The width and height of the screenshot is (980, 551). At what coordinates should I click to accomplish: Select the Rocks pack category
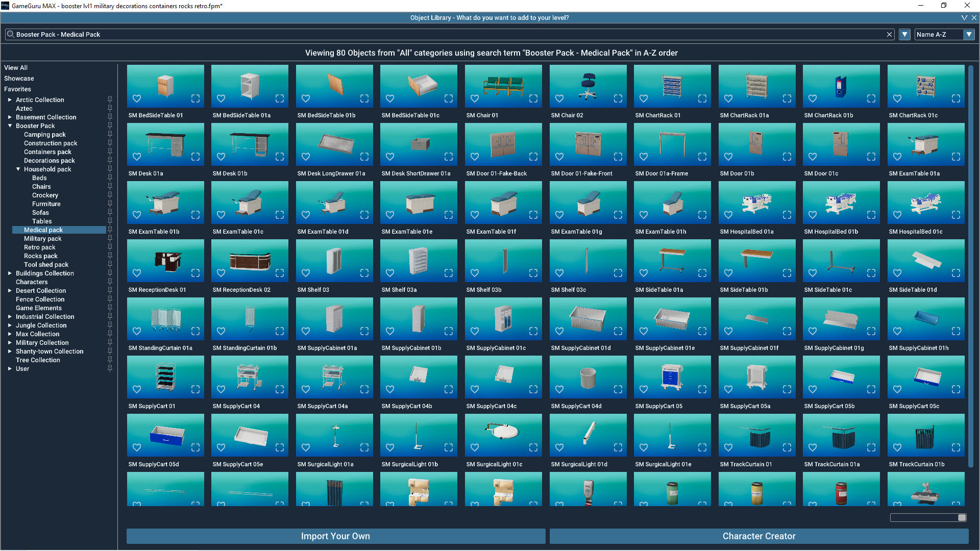[x=41, y=256]
